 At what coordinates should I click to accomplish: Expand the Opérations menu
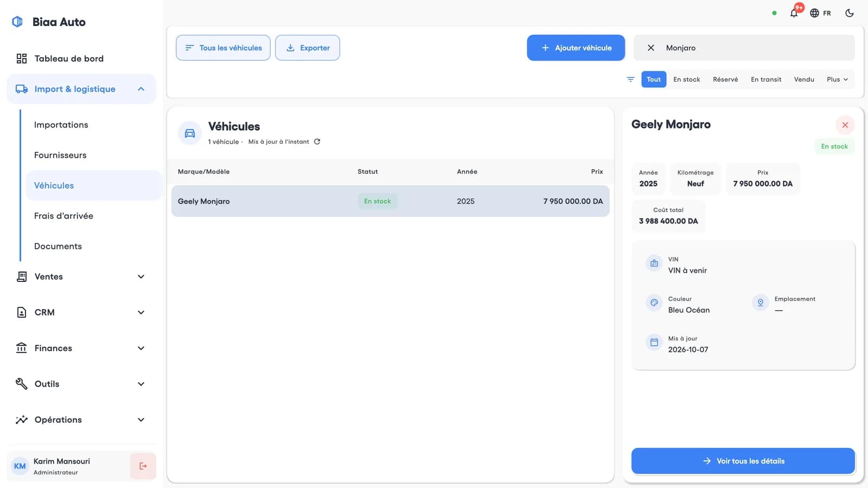[x=81, y=420]
